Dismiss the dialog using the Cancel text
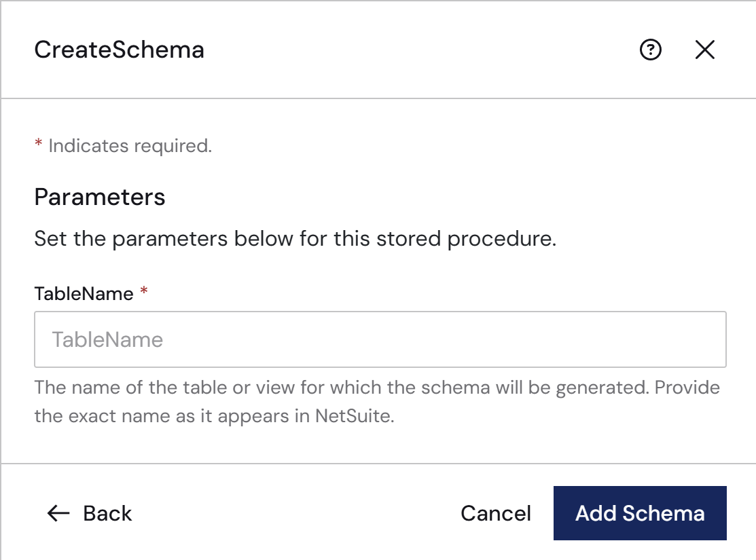Viewport: 756px width, 560px height. click(496, 513)
